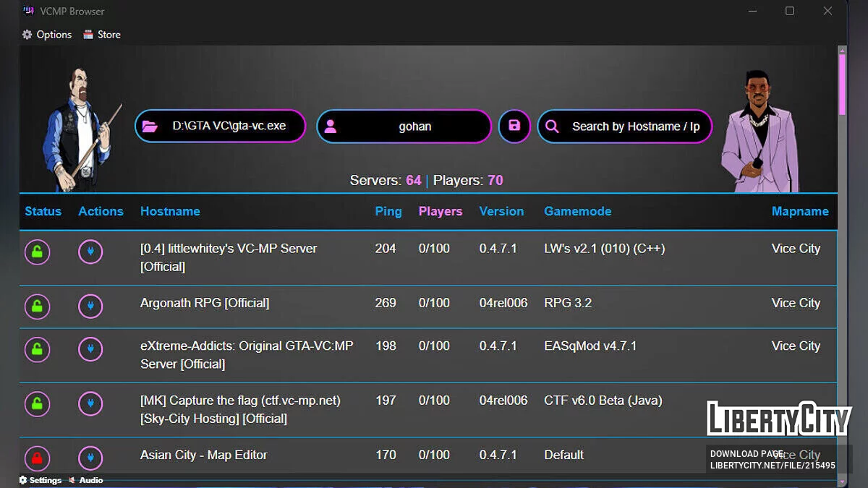
Task: Click connect plug icon for Argonath RPG
Action: (90, 307)
